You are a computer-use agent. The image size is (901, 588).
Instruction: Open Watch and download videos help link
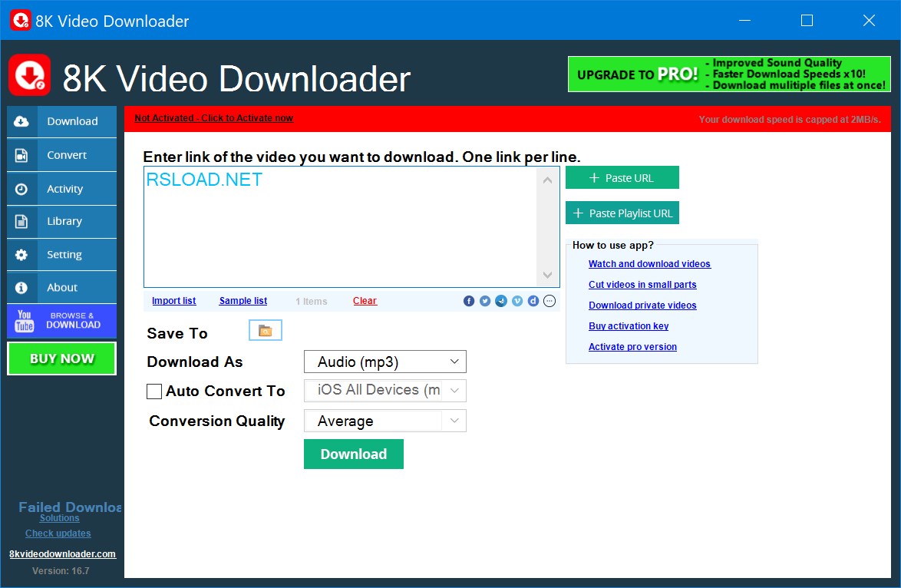tap(649, 264)
